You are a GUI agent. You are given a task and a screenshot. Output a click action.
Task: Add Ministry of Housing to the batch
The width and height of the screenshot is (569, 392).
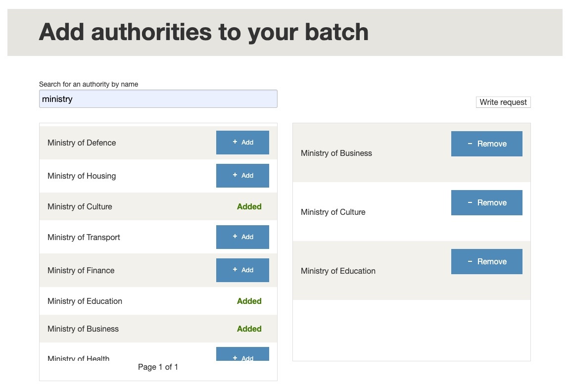click(x=242, y=176)
